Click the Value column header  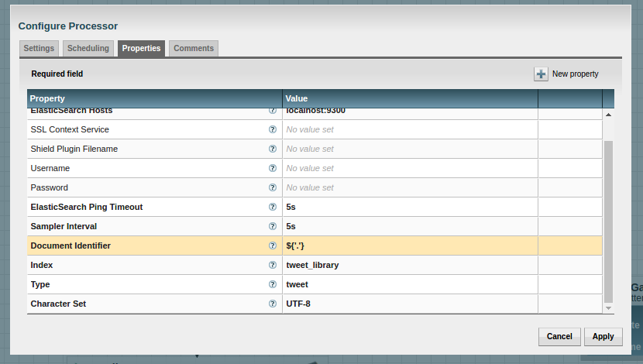tap(410, 98)
